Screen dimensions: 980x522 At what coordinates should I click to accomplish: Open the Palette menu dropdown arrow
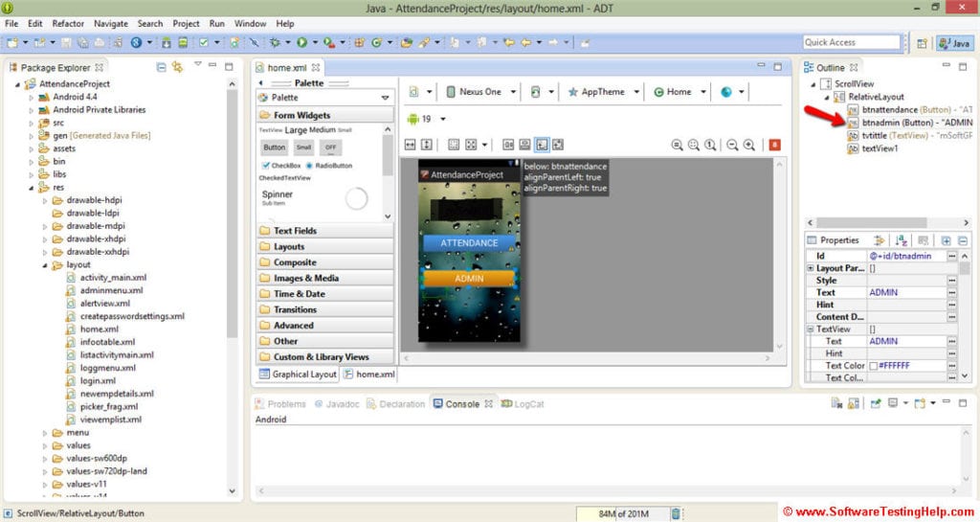(x=385, y=98)
